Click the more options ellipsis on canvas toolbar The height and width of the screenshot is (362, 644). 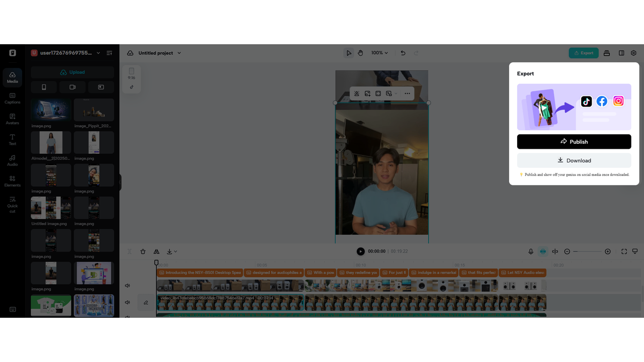[407, 93]
